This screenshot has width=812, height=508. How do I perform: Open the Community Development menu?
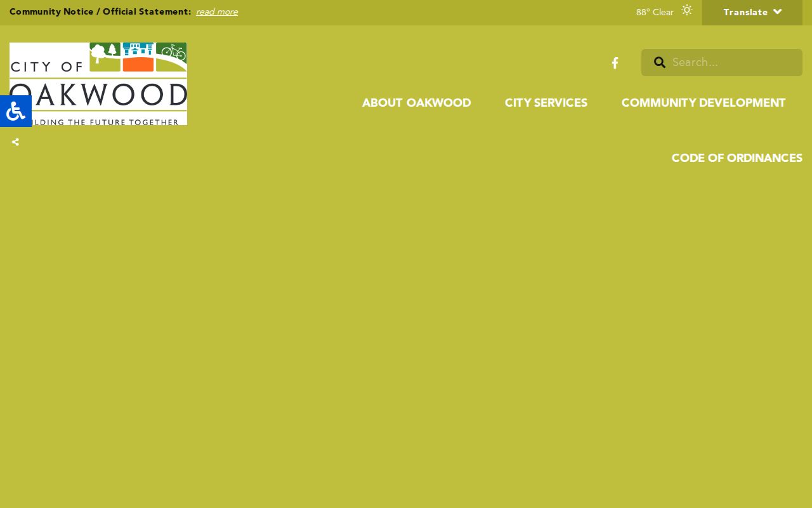click(704, 103)
